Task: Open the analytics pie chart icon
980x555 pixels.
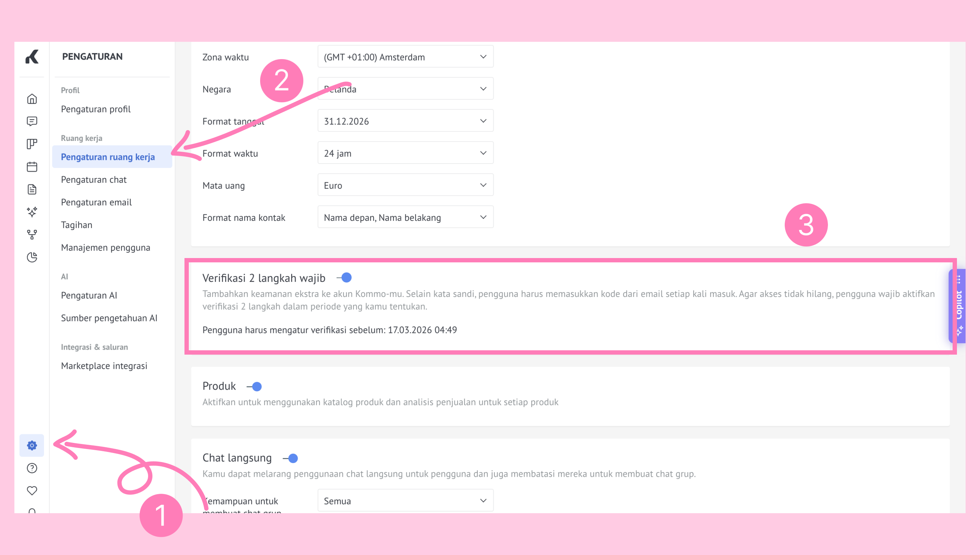Action: 32,257
